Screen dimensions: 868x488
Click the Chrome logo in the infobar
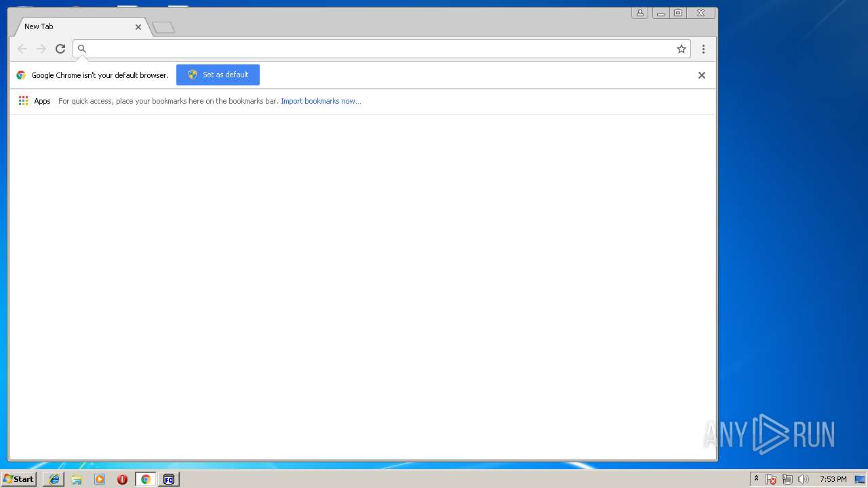point(21,75)
